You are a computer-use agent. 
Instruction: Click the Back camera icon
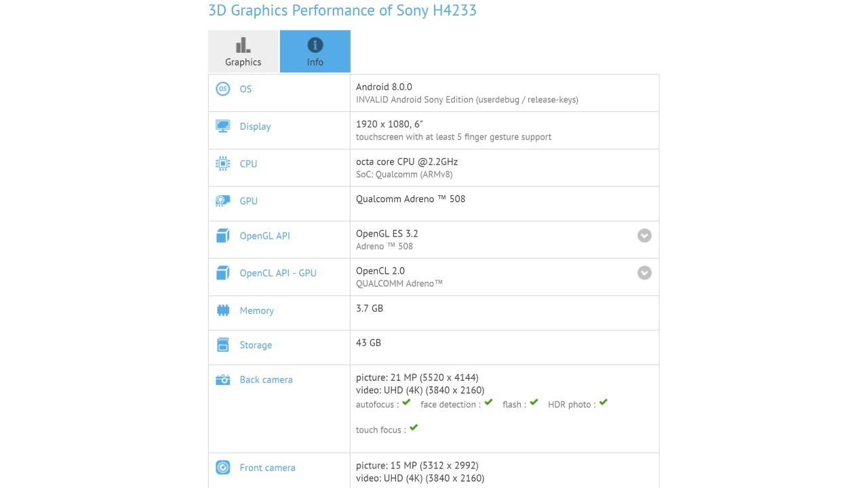[x=222, y=380]
